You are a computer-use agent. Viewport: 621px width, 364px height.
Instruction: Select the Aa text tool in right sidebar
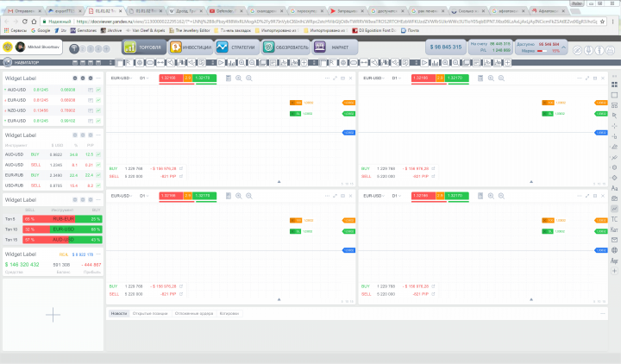pos(614,188)
